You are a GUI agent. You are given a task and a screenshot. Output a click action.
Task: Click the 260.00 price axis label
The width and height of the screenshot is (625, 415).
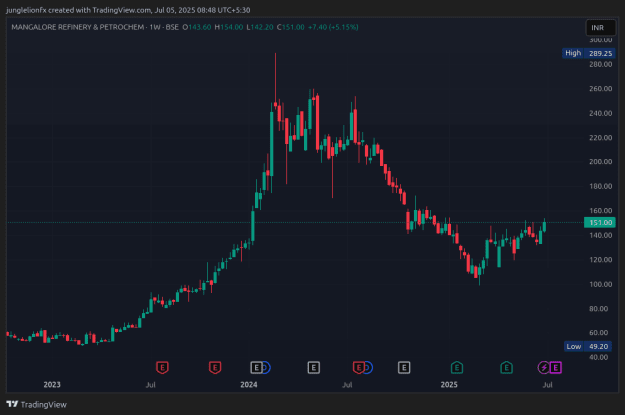click(x=600, y=89)
